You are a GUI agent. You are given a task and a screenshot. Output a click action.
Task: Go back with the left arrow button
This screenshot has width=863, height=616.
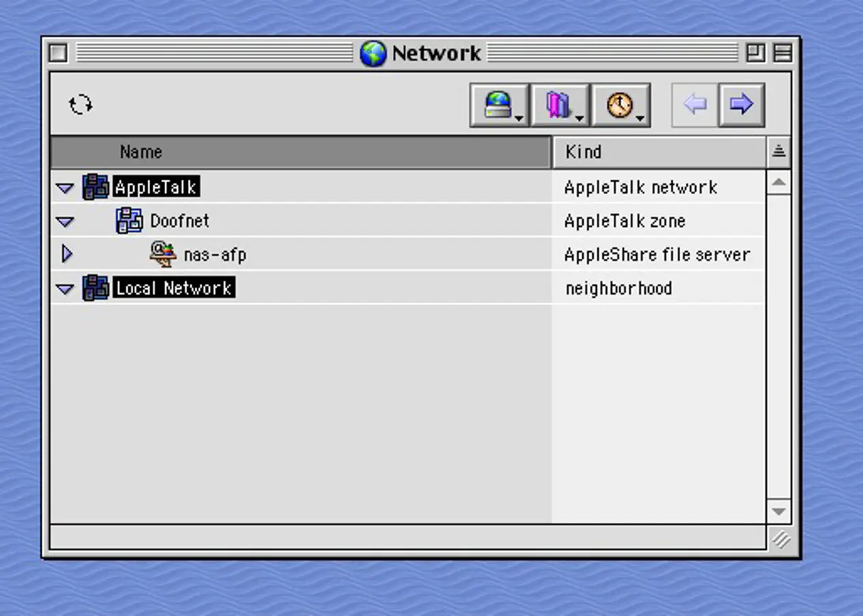pyautogui.click(x=694, y=105)
